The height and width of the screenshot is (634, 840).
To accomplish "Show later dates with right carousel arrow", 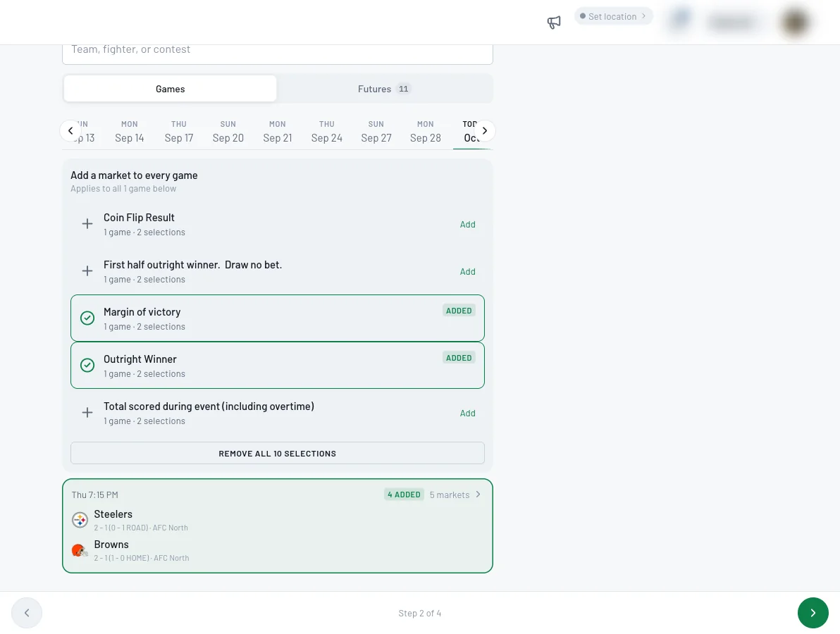I will click(484, 130).
